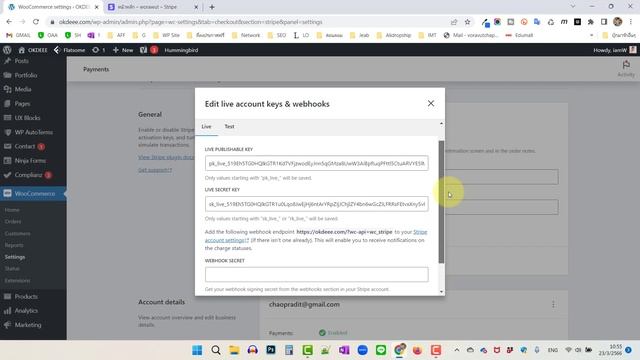The image size is (640, 360).
Task: Go to WooCommerce Customers submenu
Action: [x=18, y=233]
